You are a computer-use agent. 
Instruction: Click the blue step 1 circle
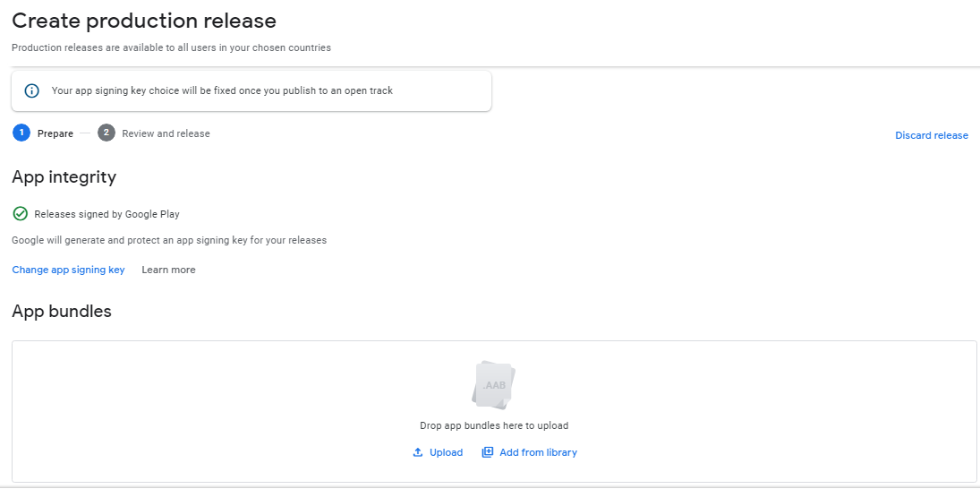pyautogui.click(x=21, y=133)
